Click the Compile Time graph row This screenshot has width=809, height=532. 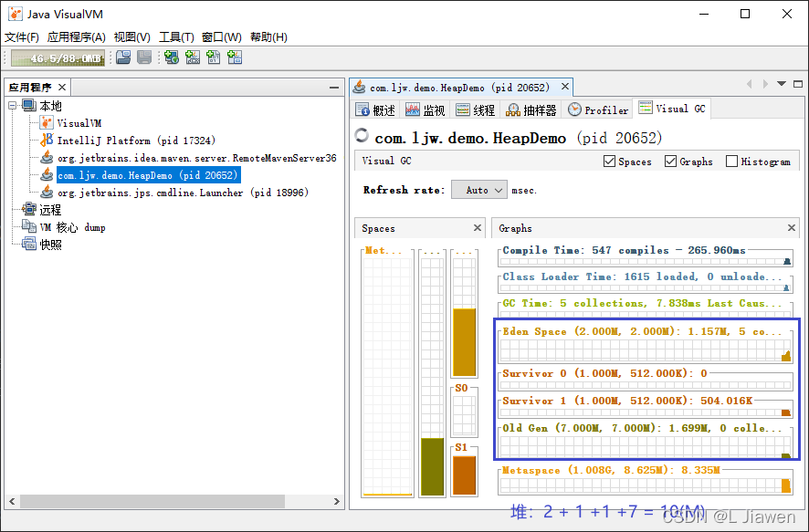point(645,261)
